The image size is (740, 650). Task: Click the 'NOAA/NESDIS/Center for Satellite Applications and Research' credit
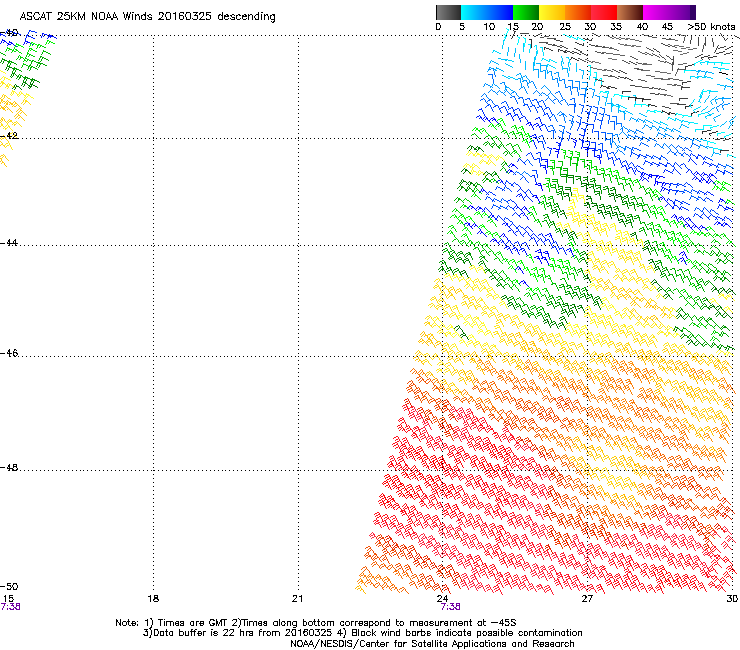click(432, 644)
